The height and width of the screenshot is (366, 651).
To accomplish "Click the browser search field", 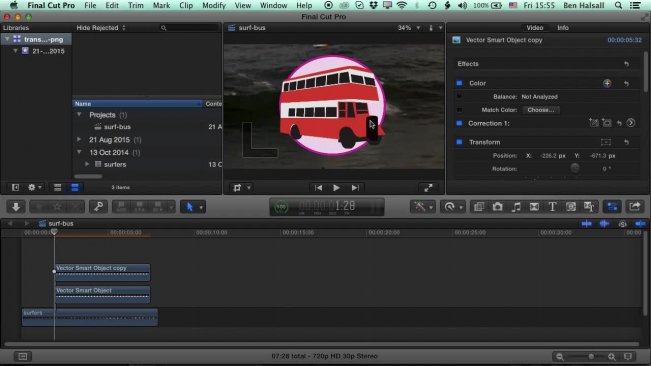I will click(189, 28).
